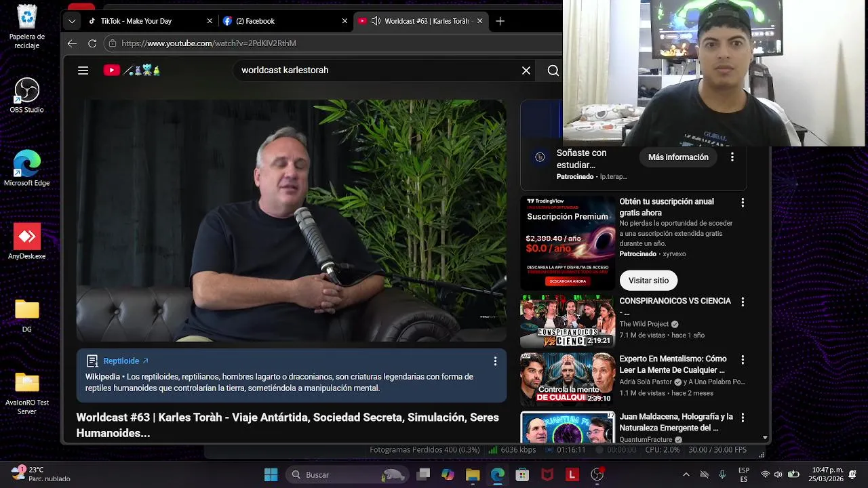Open Juan Maldacena, Holografía video title

[x=676, y=422]
